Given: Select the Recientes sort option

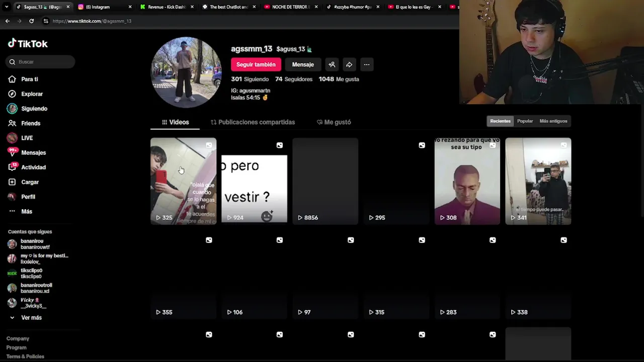Looking at the screenshot, I should (500, 121).
